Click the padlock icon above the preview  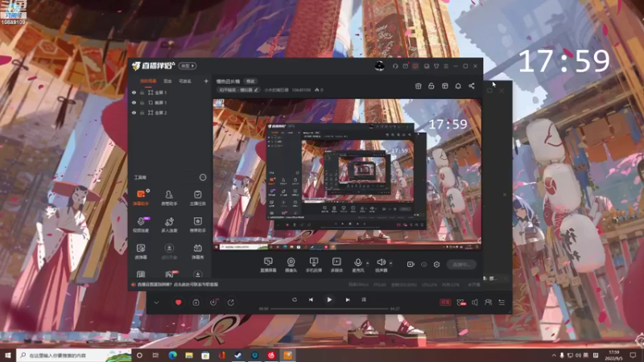pos(431,86)
